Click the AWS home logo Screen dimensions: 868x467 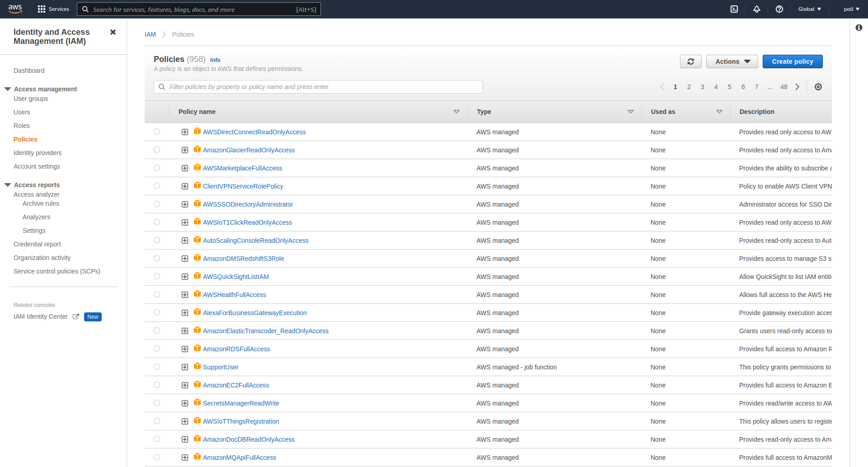pos(15,9)
